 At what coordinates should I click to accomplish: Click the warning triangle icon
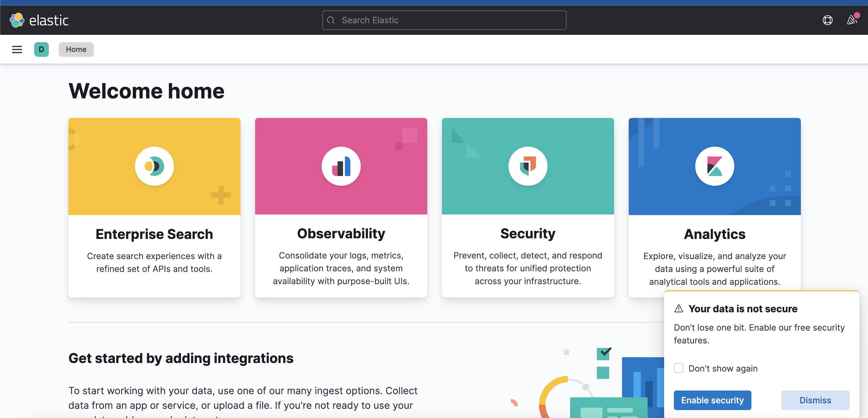(678, 308)
